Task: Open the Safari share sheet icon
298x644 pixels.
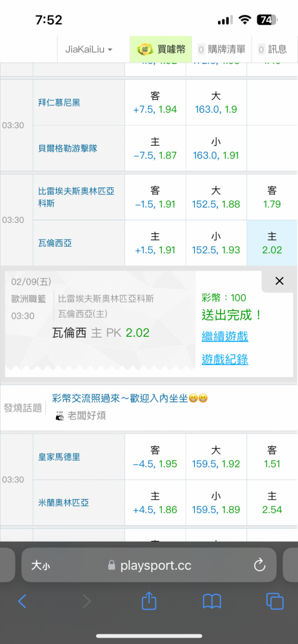Action: (x=149, y=600)
